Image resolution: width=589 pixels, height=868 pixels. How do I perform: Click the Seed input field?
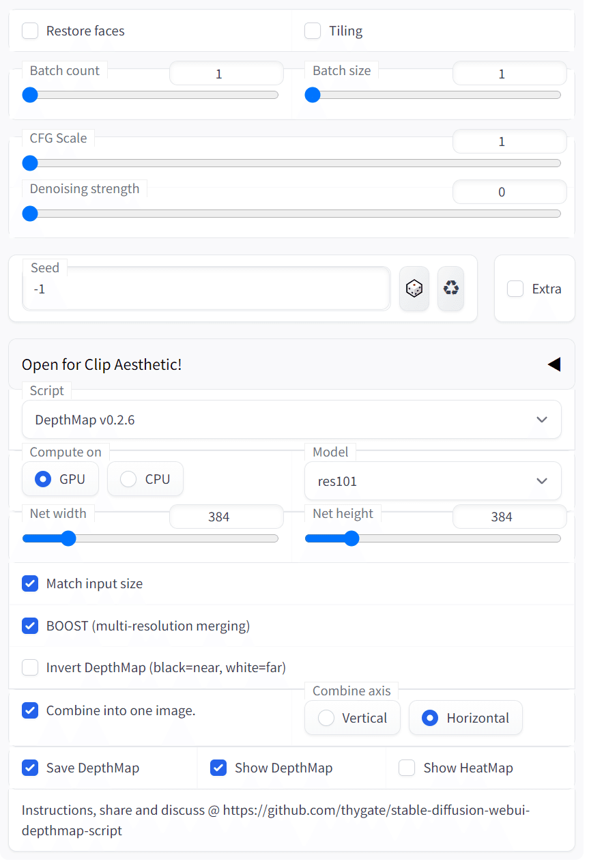point(205,289)
